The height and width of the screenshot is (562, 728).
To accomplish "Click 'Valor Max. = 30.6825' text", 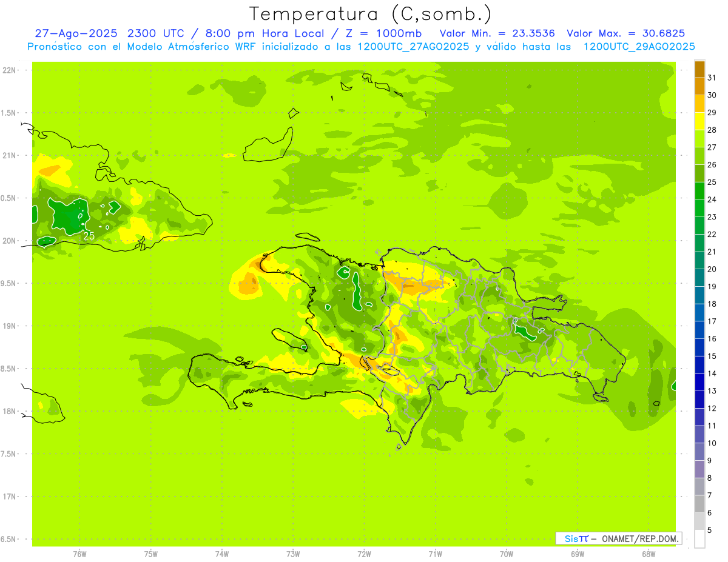I will 625,33.
